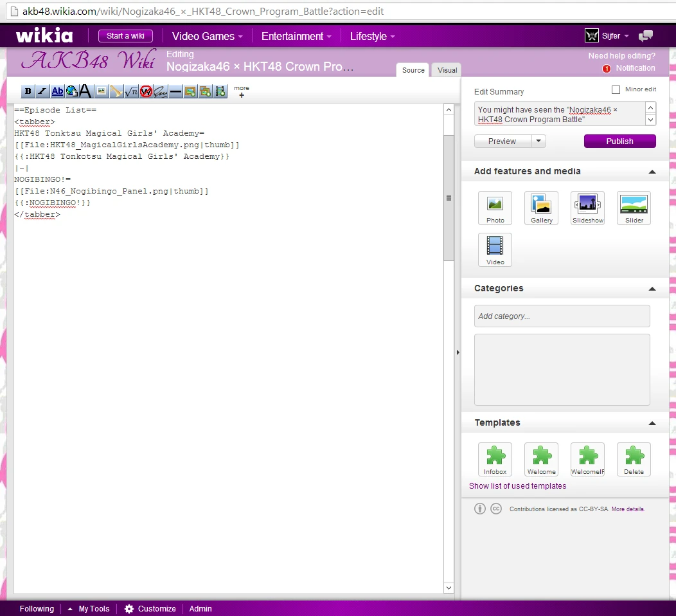Click the Add category input field
The width and height of the screenshot is (676, 616).
click(562, 316)
